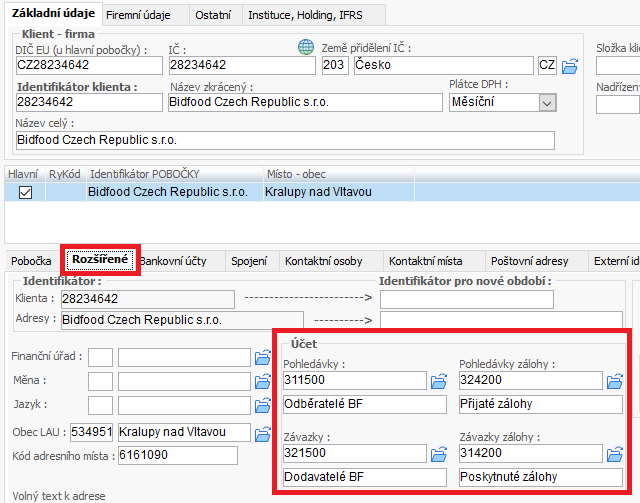The image size is (640, 503).
Task: Browse accounts for Závazky 321500
Action: coord(438,454)
